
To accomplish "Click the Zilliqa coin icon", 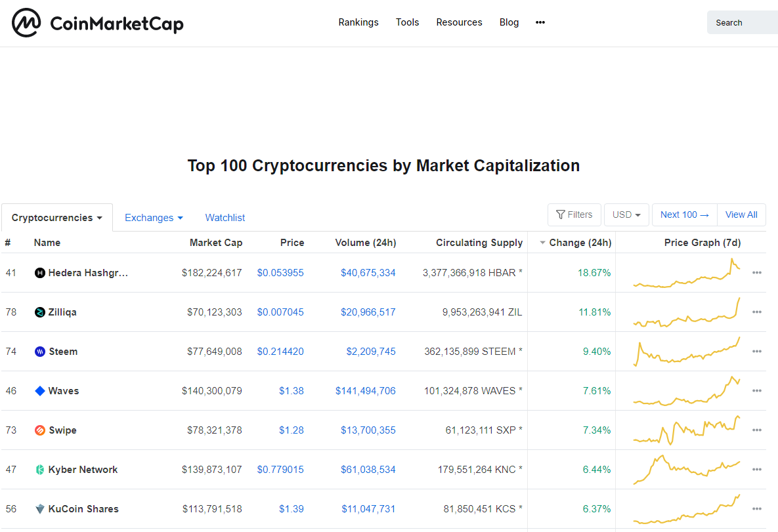I will coord(39,312).
